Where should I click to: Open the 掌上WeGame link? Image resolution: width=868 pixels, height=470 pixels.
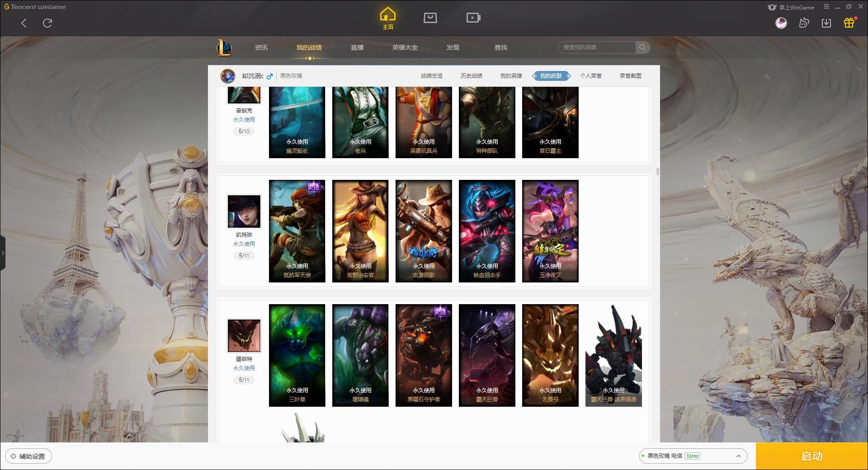(x=791, y=7)
